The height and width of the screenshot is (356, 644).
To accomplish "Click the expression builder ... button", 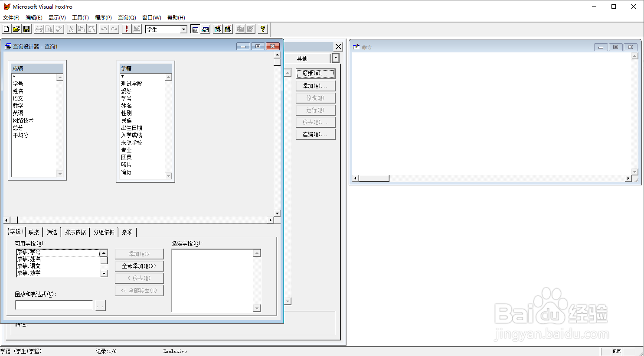I will 100,306.
